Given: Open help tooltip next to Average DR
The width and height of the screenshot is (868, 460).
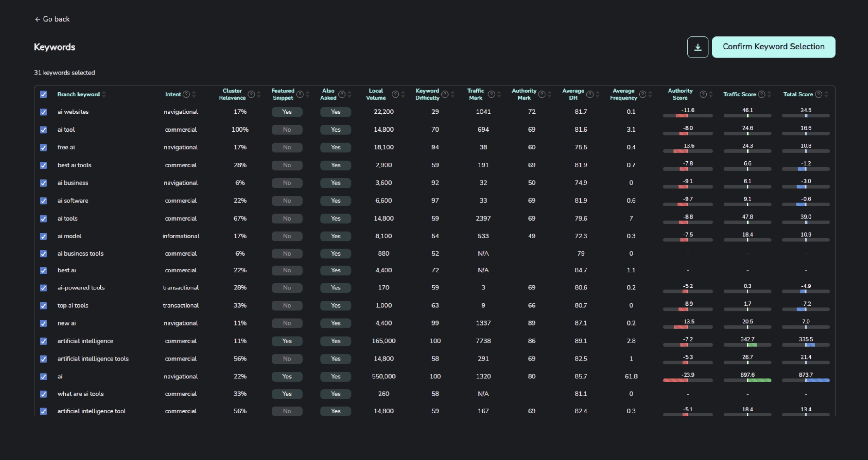Looking at the screenshot, I should coord(590,94).
